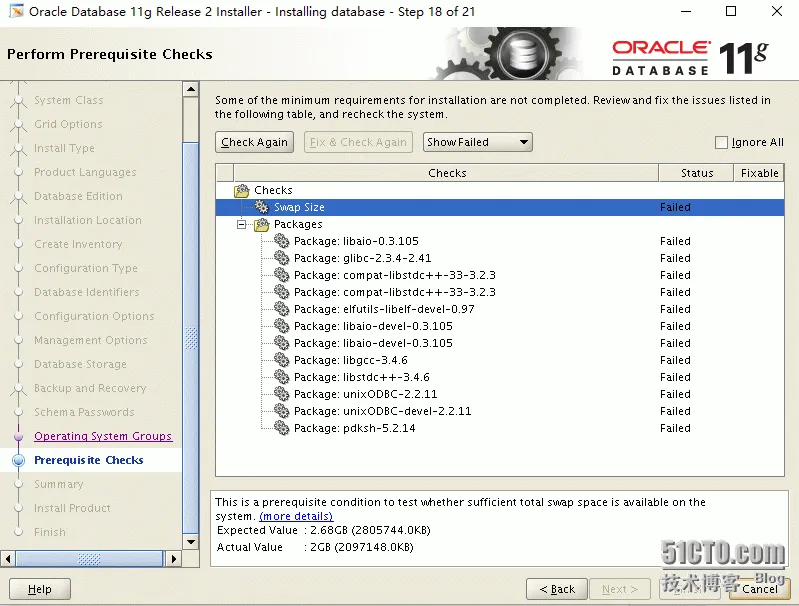Click the Finish step in sidebar
This screenshot has width=799, height=606.
pyautogui.click(x=50, y=532)
